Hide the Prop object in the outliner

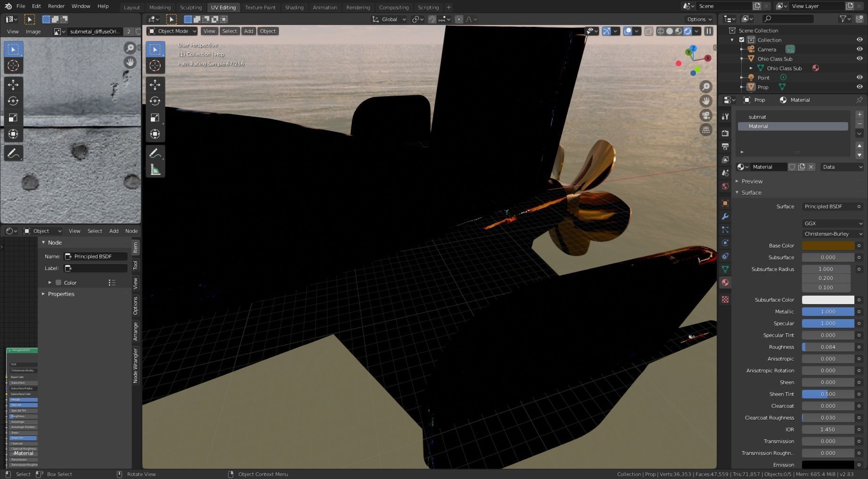click(860, 87)
